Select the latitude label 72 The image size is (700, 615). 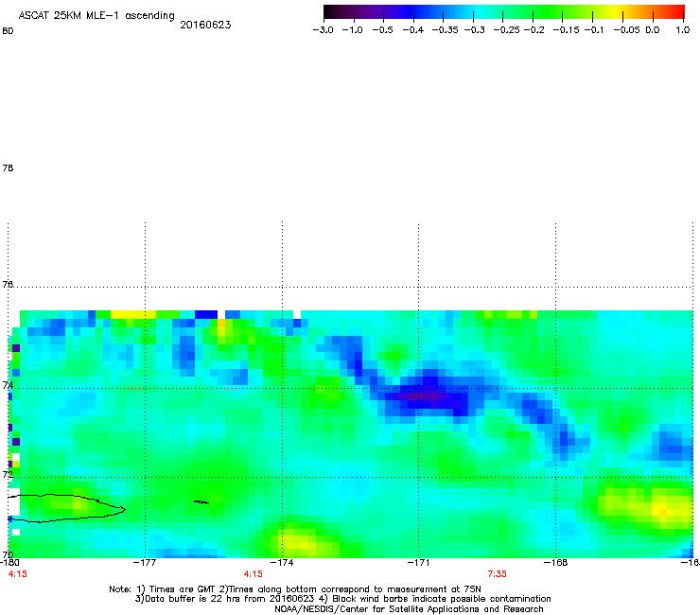click(8, 474)
